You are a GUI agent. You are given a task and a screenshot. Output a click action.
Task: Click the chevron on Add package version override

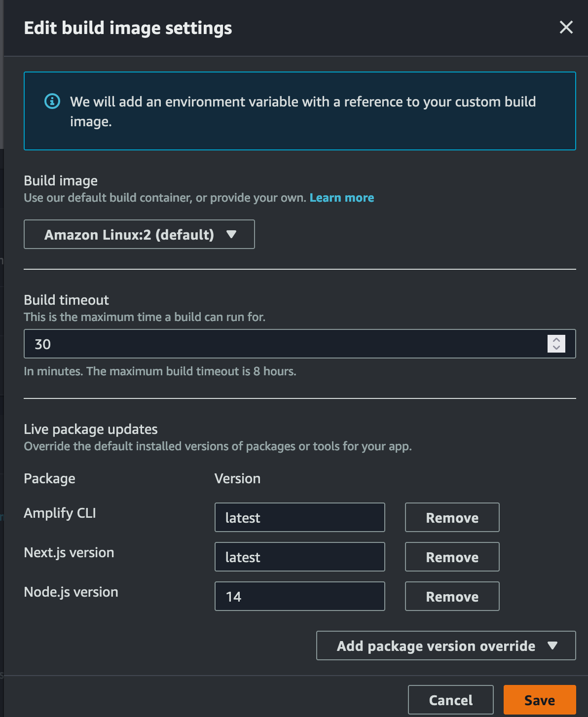553,646
